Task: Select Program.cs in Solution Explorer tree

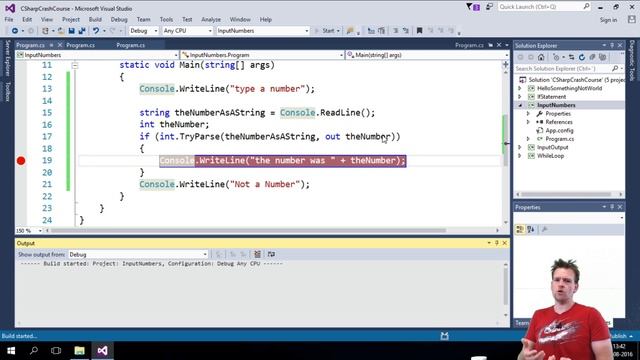Action: (559, 139)
